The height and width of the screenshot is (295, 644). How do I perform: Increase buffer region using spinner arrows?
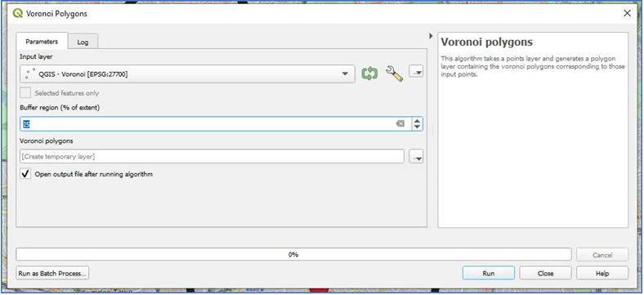pos(418,121)
